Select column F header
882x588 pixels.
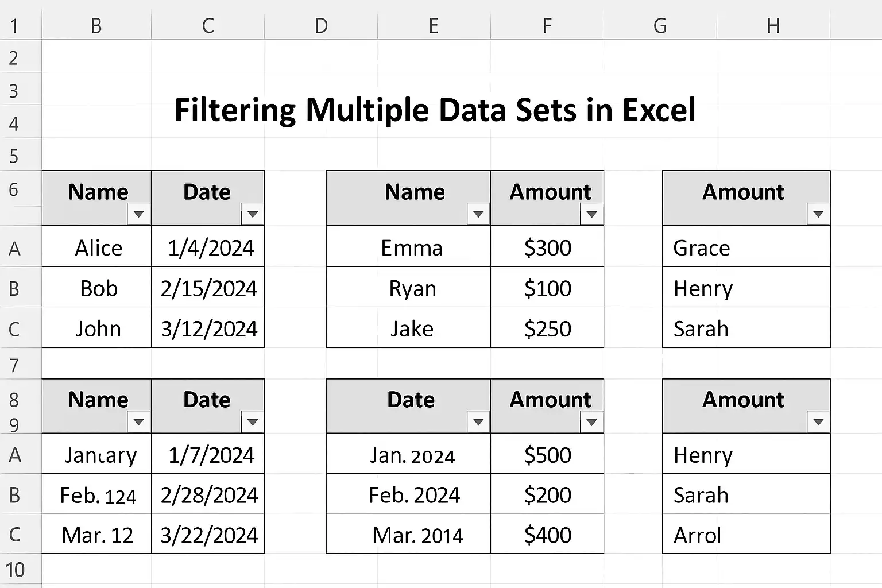547,26
